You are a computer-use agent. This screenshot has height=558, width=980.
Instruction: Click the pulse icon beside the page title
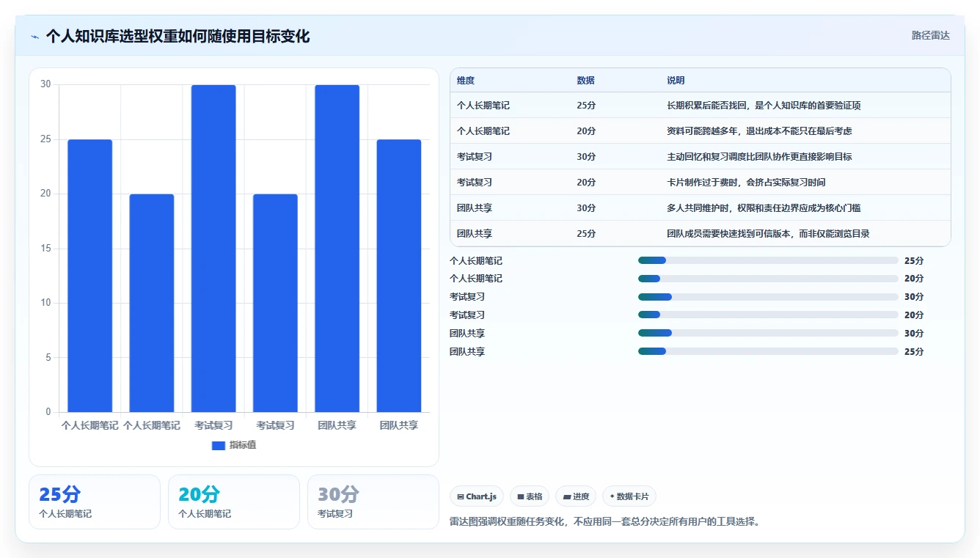point(35,37)
